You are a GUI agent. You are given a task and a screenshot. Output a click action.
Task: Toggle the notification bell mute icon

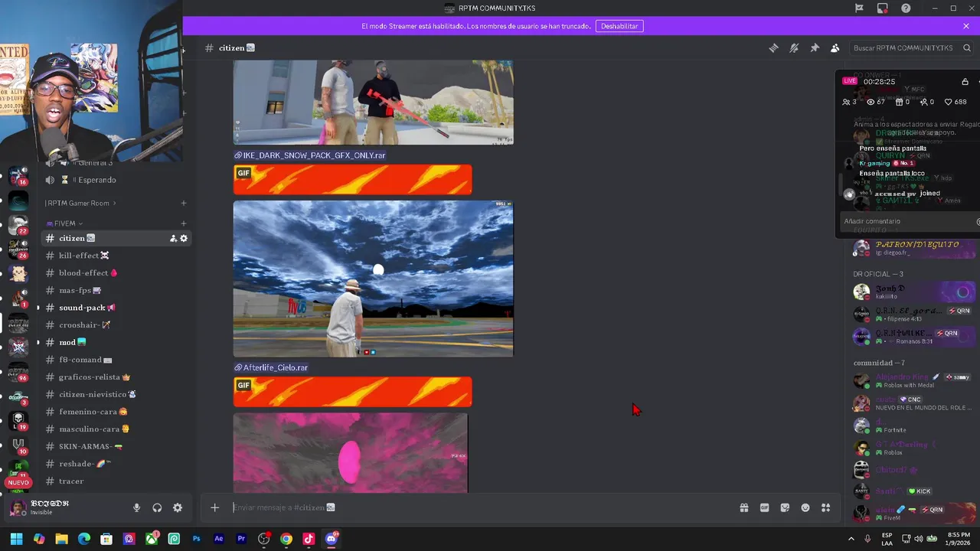click(794, 47)
